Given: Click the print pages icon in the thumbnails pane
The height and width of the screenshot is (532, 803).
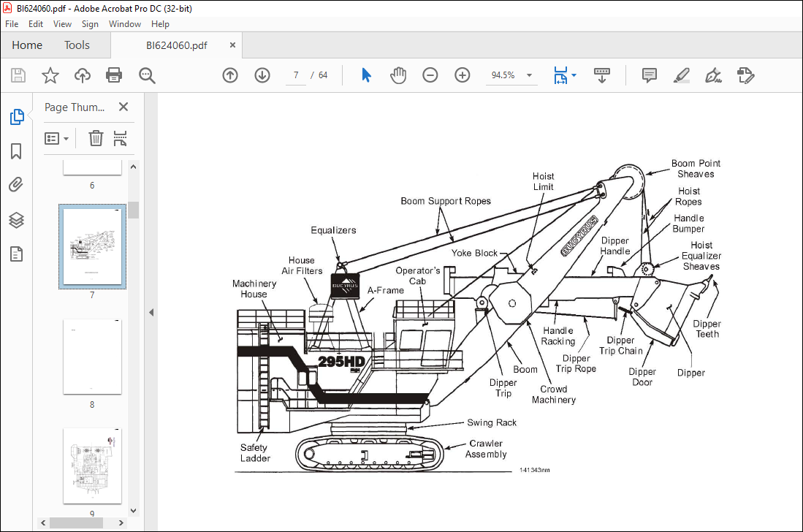Looking at the screenshot, I should [121, 138].
